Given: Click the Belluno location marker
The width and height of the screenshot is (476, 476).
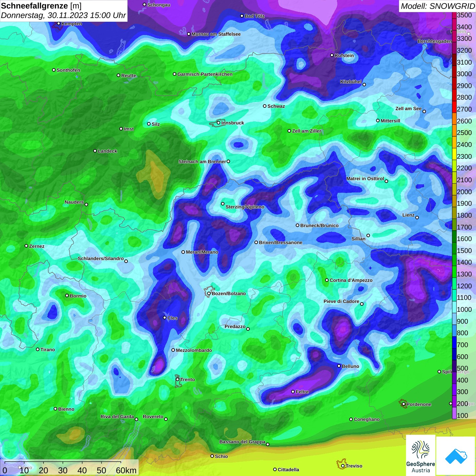Looking at the screenshot, I should pyautogui.click(x=339, y=366).
